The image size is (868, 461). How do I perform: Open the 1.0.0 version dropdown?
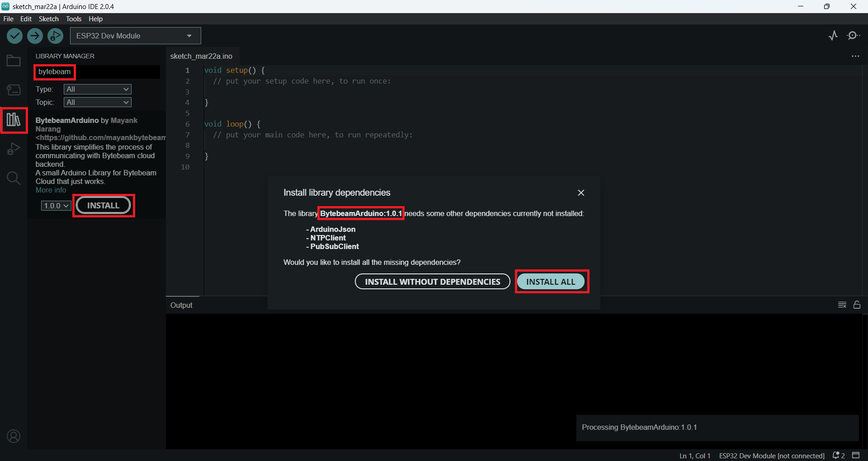pyautogui.click(x=56, y=206)
